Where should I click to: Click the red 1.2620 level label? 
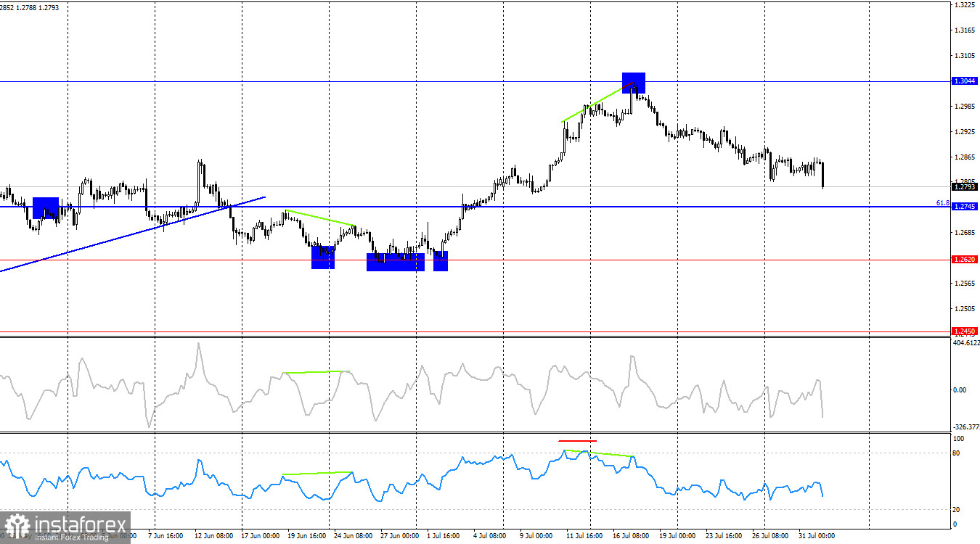(x=964, y=259)
